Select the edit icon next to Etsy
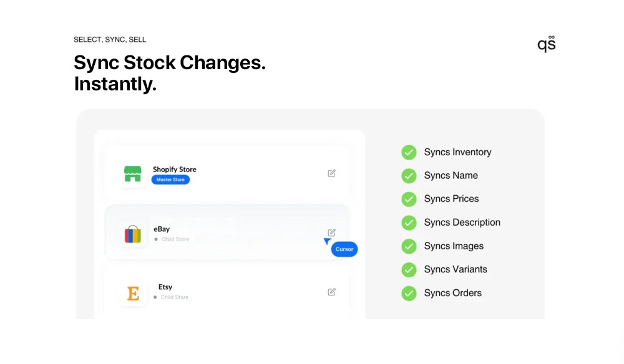Viewport: 624px width, 364px height. point(331,291)
